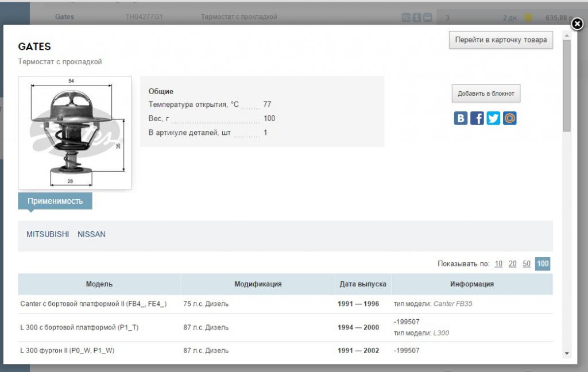
Task: Select MITSUBISHI brand filter
Action: coord(48,234)
